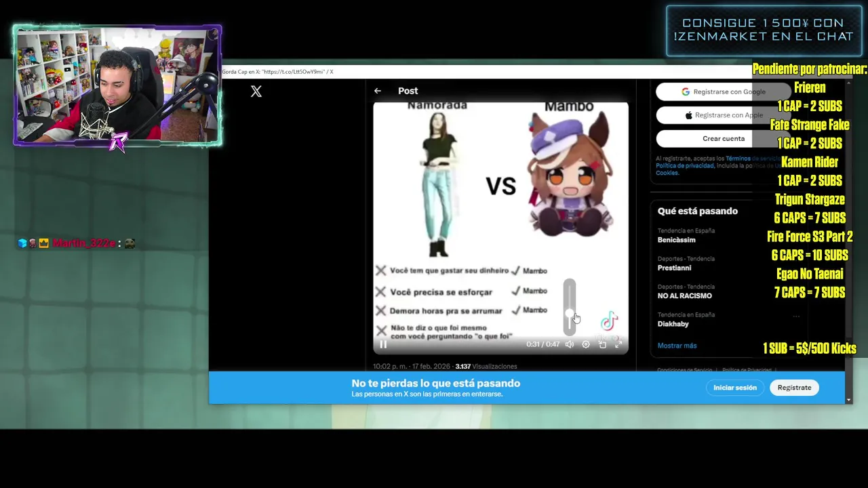This screenshot has height=488, width=868.
Task: Open the Diakhaby trending topic
Action: click(673, 324)
